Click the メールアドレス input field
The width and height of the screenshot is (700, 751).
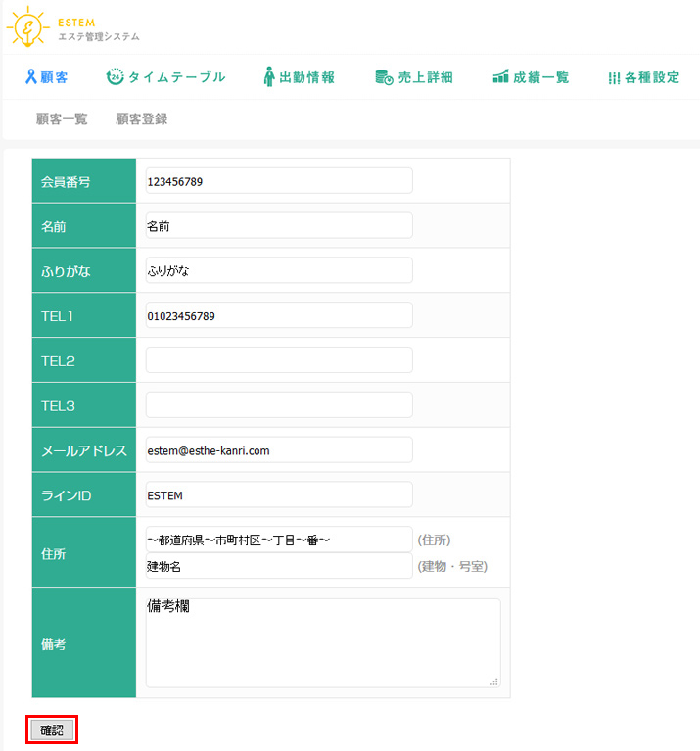tap(279, 450)
